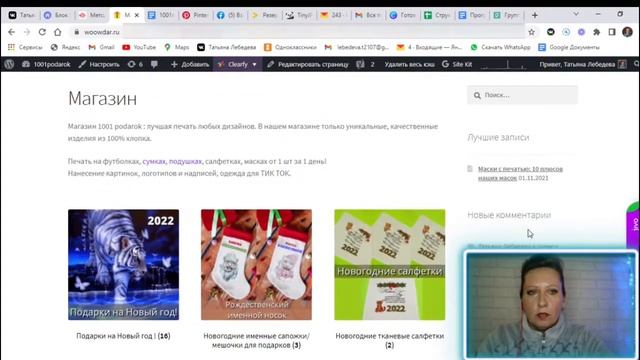The height and width of the screenshot is (360, 640).
Task: Open the WordPress logo menu
Action: 9,64
